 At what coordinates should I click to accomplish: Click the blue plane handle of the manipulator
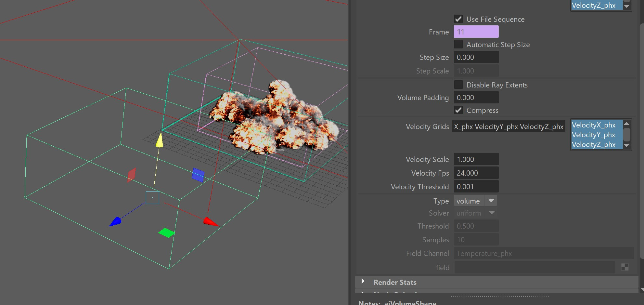(x=198, y=175)
